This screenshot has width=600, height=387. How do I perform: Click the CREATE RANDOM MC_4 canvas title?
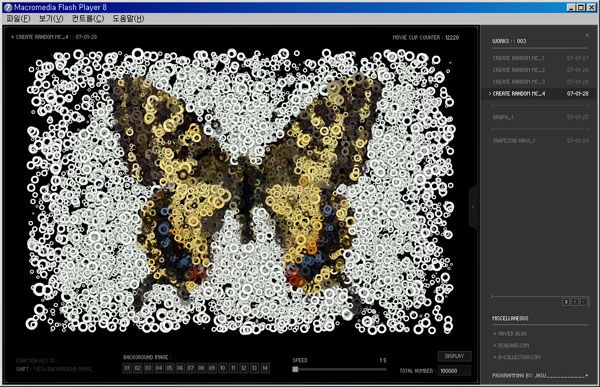click(54, 37)
